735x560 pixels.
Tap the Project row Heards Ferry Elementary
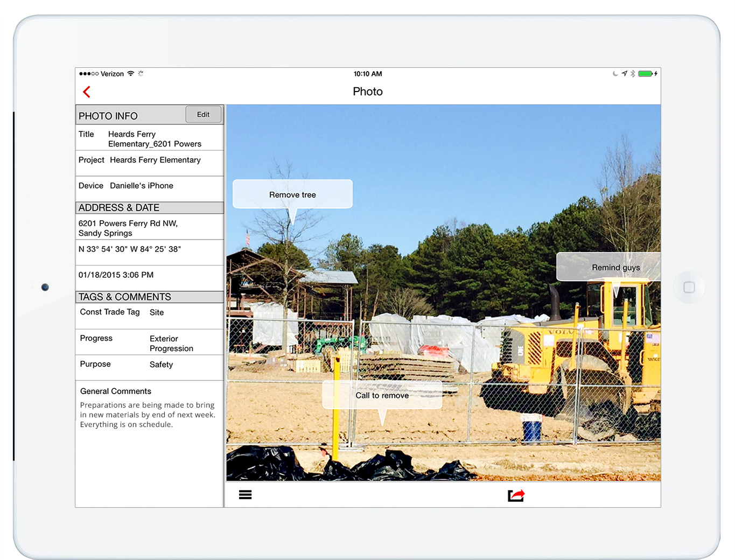coord(149,160)
